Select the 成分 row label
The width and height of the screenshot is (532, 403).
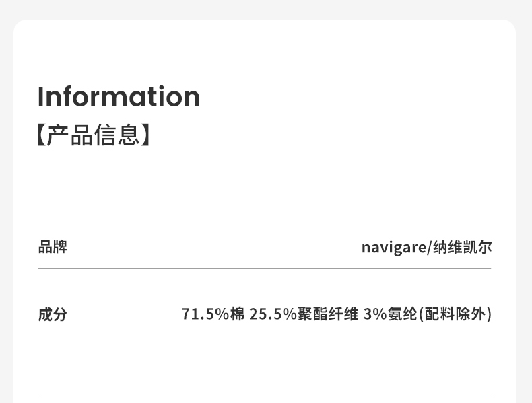(x=53, y=314)
